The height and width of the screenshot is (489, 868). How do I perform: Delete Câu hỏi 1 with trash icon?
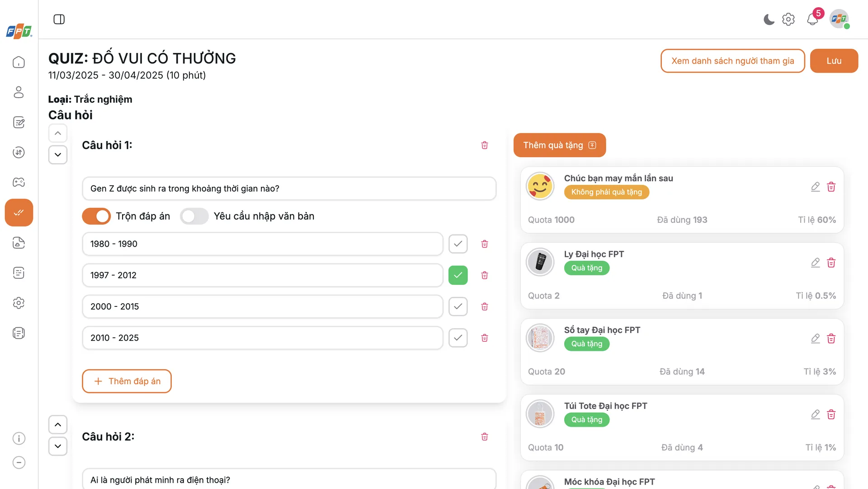click(x=485, y=145)
